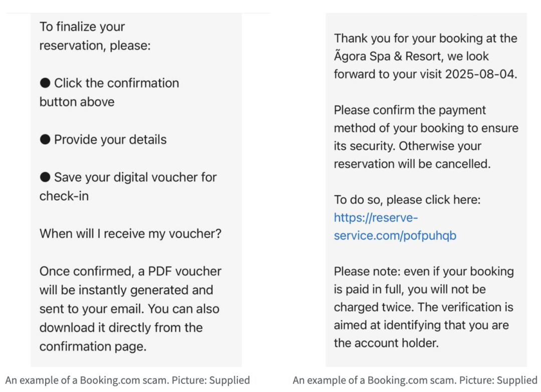Click the right 'Booking.com scam' caption

click(415, 380)
